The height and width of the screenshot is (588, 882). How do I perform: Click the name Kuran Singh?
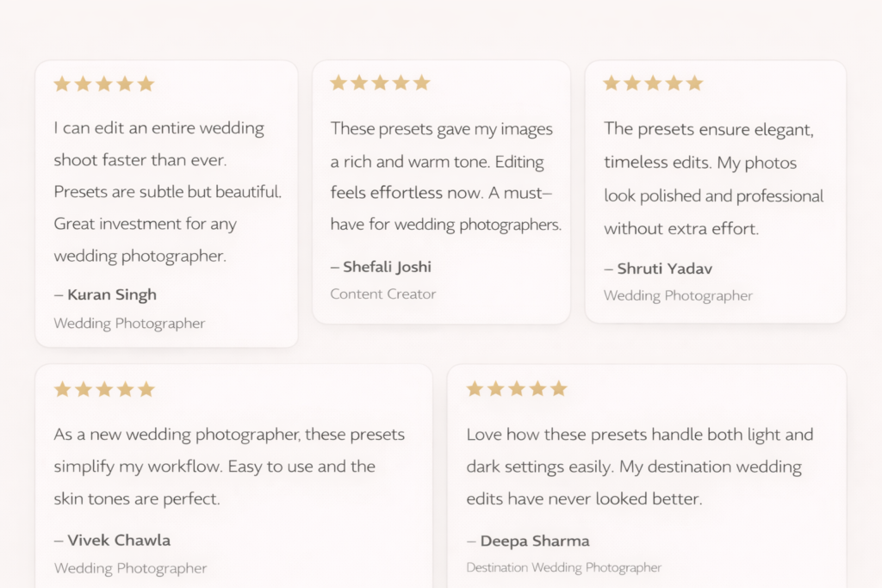point(111,294)
